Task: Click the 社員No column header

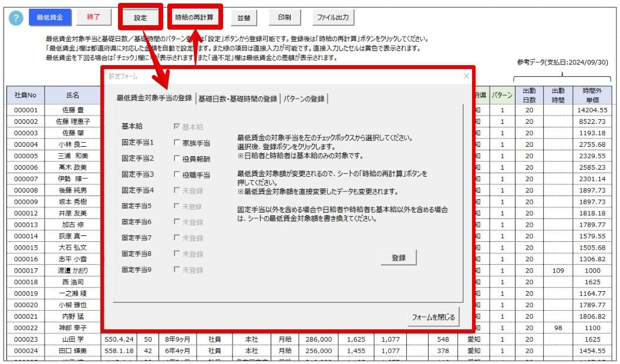Action: [25, 95]
